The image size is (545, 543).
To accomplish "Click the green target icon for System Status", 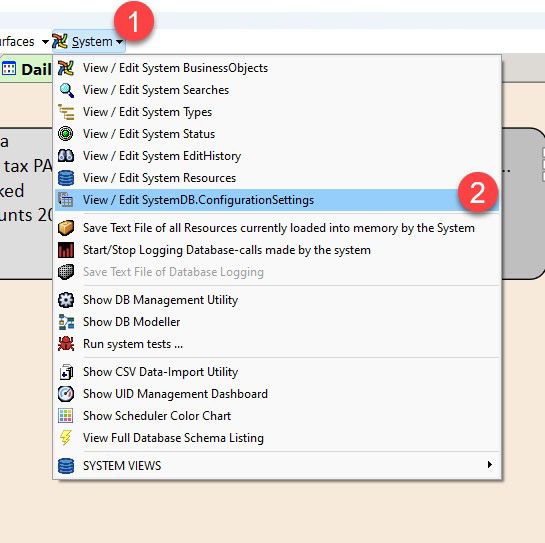I will pos(66,134).
